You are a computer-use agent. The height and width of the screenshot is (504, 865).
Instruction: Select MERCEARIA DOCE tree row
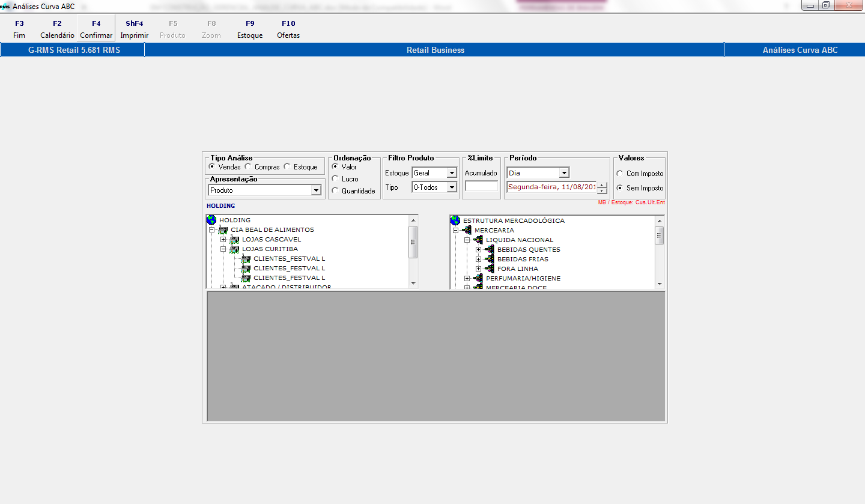516,287
